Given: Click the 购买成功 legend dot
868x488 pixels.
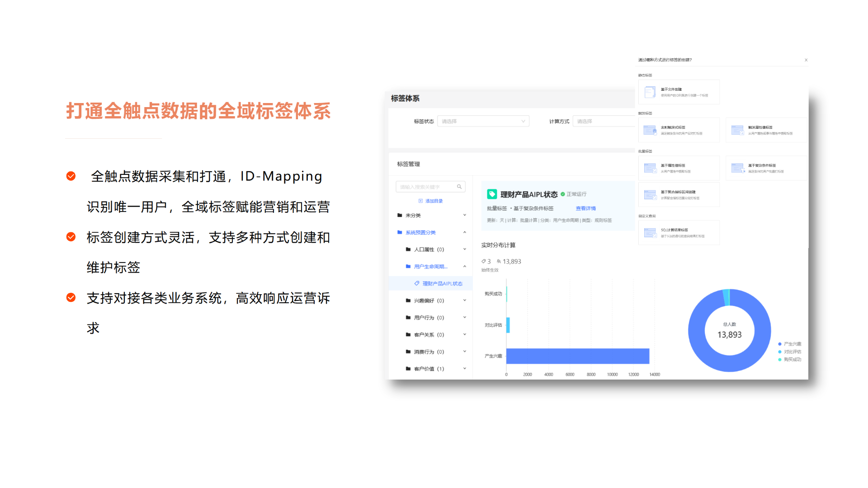Looking at the screenshot, I should click(780, 360).
